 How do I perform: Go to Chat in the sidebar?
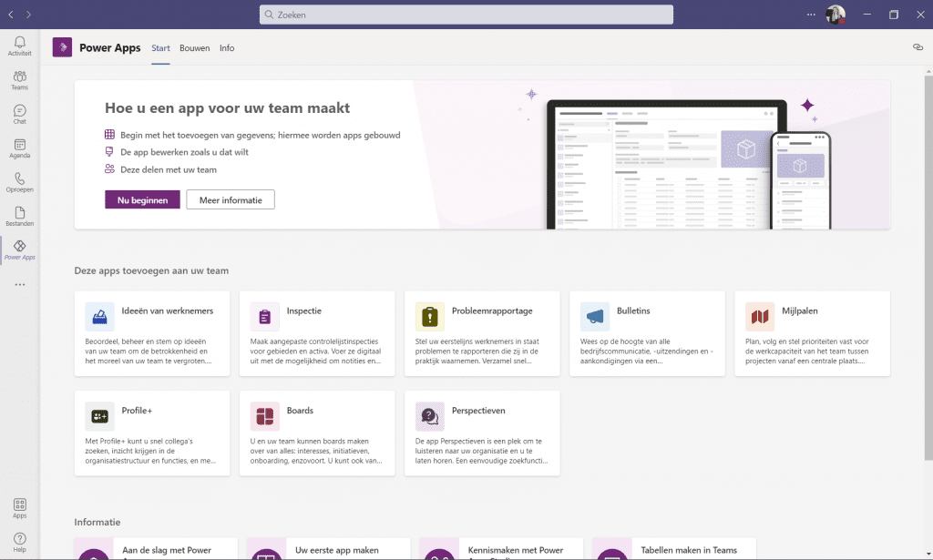19,114
